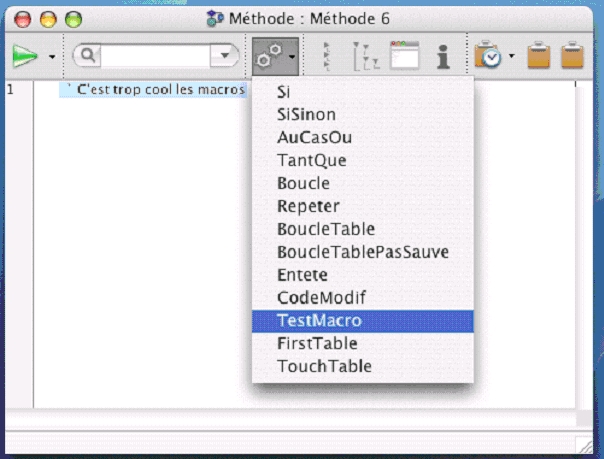This screenshot has height=459, width=604.
Task: Select TouchTable at the menu bottom
Action: (x=324, y=367)
